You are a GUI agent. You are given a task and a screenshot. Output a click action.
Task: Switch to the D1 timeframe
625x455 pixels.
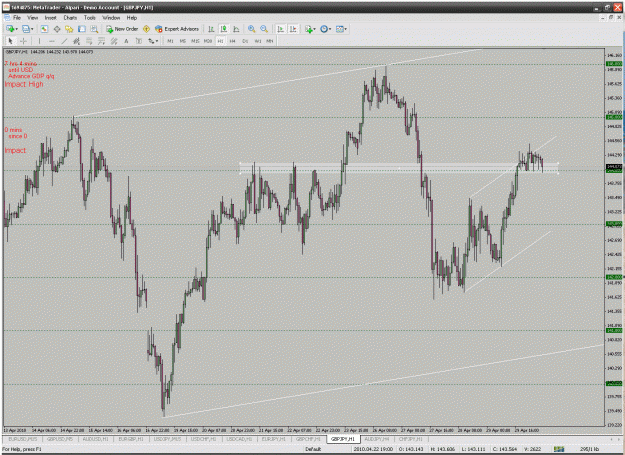(x=245, y=41)
